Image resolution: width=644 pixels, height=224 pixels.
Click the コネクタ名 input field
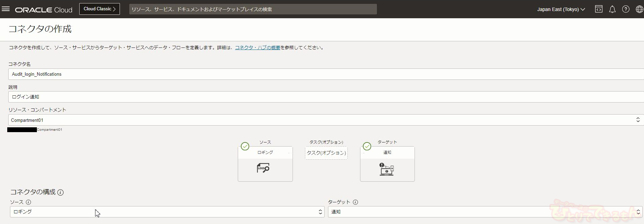point(324,74)
